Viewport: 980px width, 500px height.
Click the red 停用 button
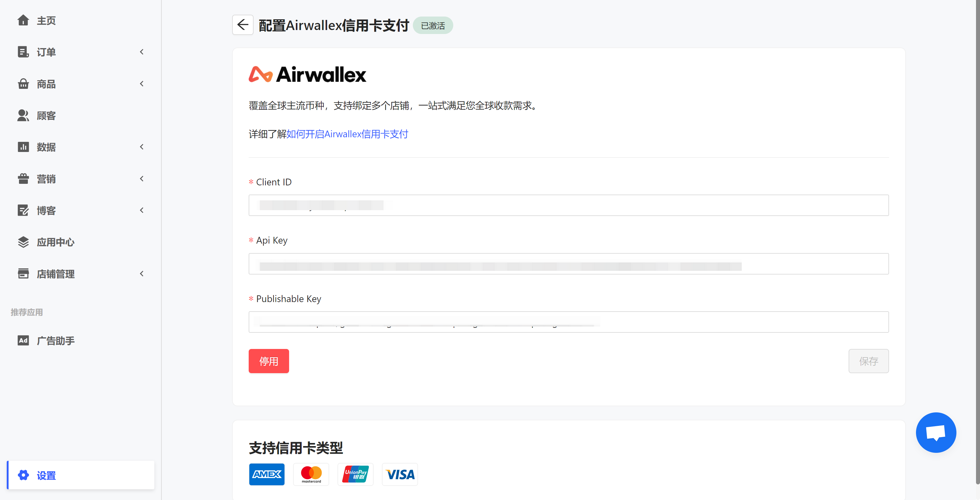[269, 361]
